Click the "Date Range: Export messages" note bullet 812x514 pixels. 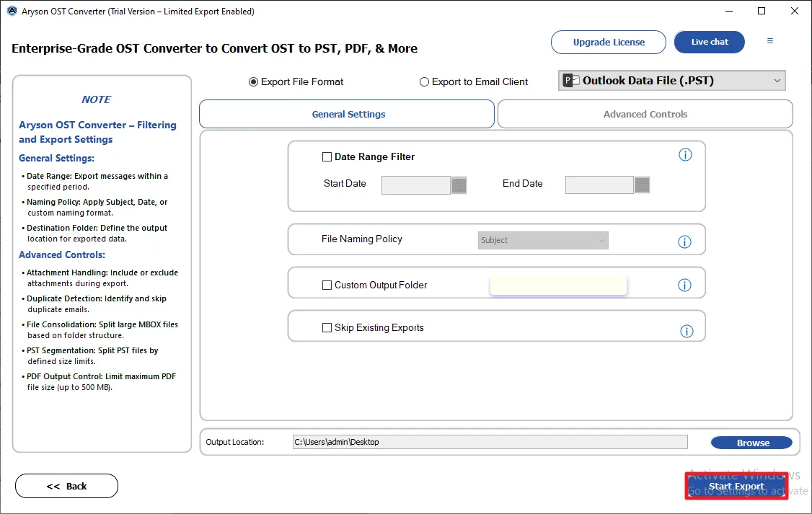tap(94, 181)
